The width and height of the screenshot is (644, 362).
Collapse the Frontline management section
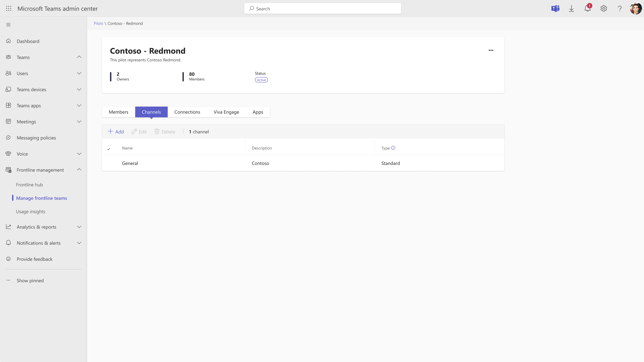pyautogui.click(x=79, y=170)
